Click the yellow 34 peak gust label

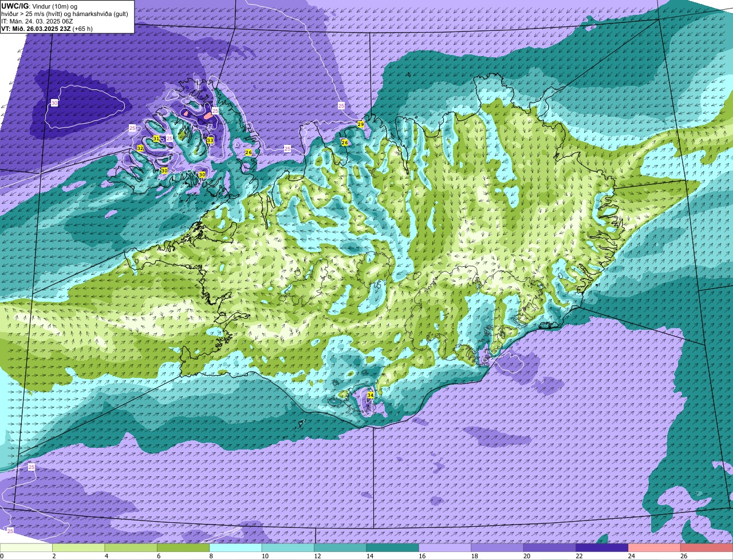tap(370, 395)
